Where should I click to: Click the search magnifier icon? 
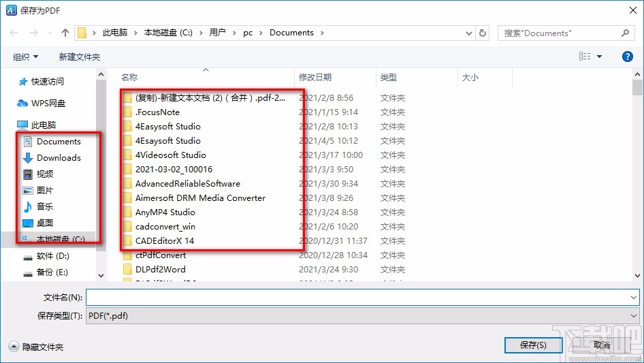(x=625, y=33)
